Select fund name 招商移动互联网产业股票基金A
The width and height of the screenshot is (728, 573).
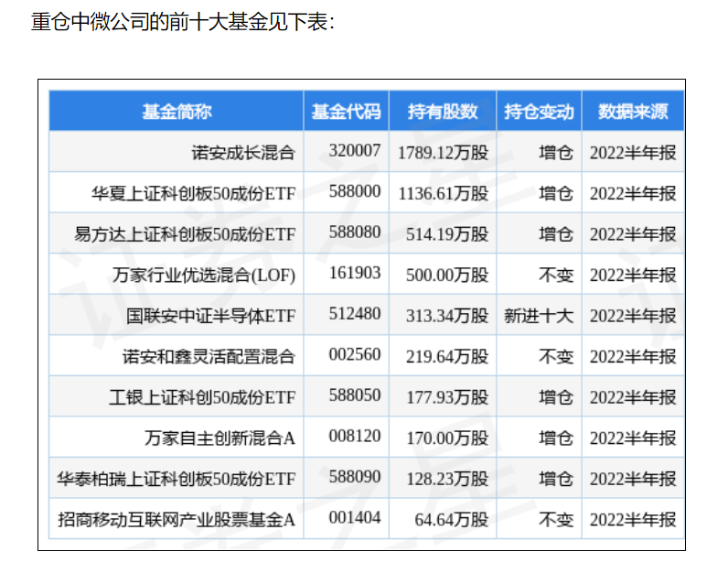coord(177,520)
